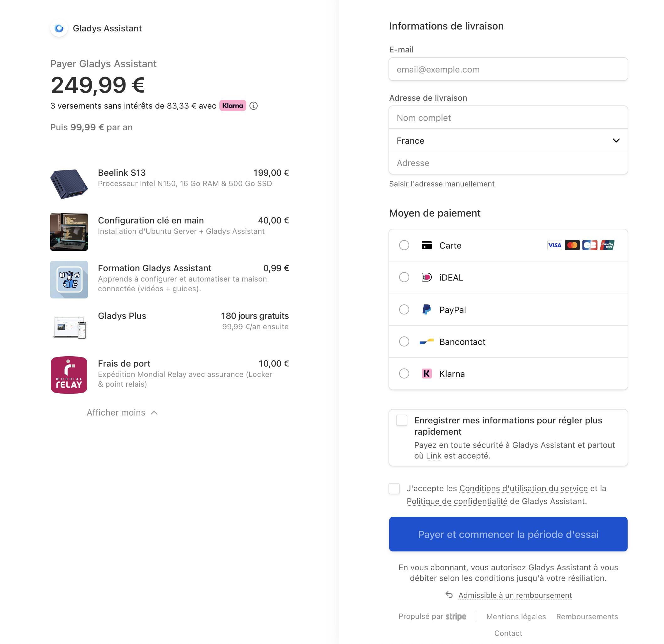Enable saving my information for Link

point(402,421)
